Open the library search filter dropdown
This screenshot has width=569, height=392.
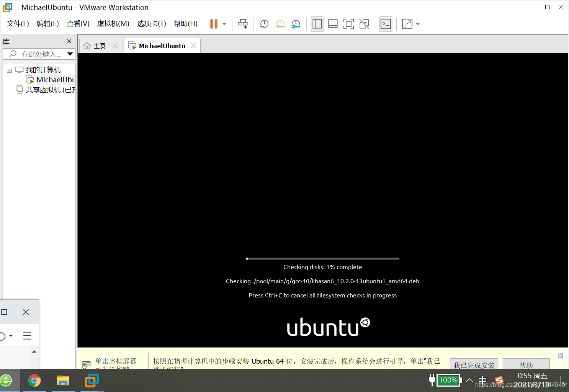tap(70, 54)
